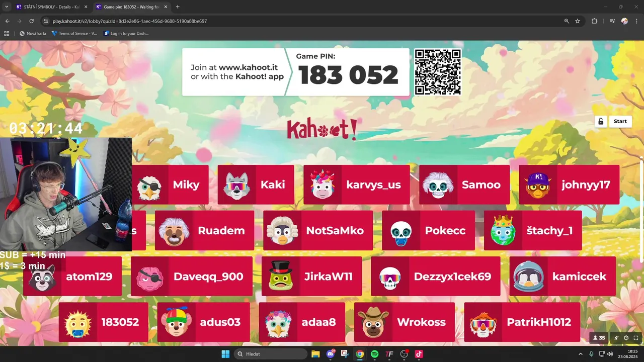The image size is (644, 362).
Task: Click the atom129 player name
Action: (89, 277)
